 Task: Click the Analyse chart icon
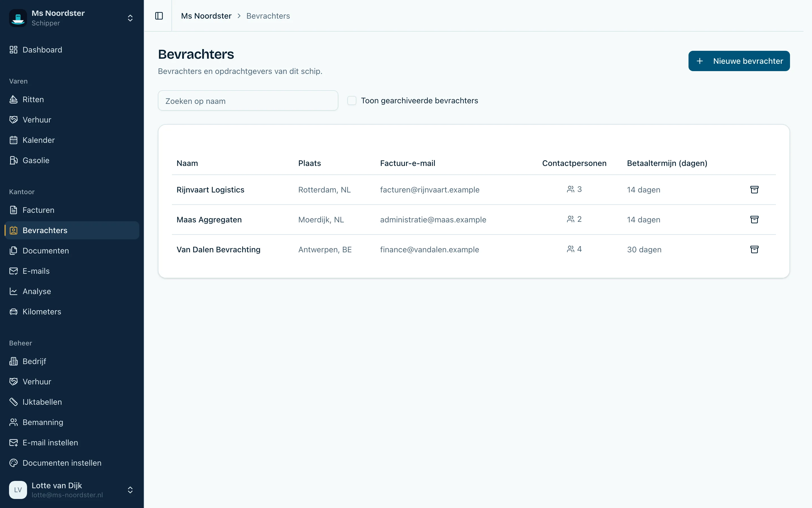[14, 291]
